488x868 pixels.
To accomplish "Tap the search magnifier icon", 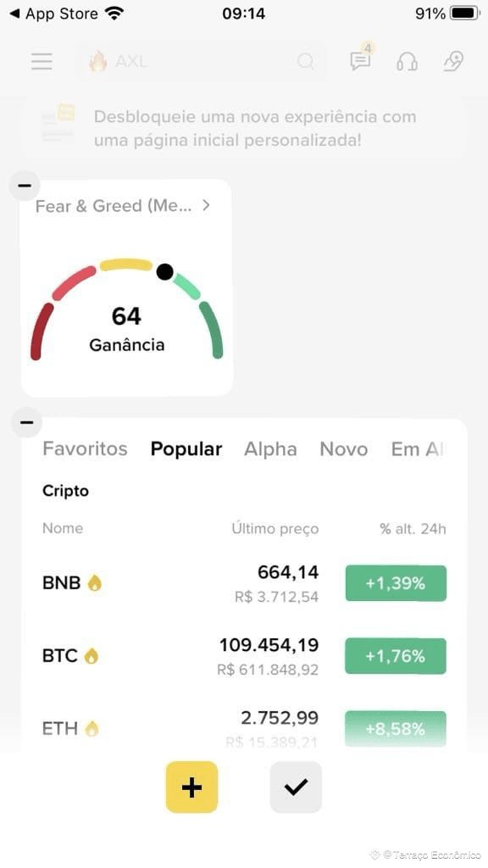I will click(305, 61).
